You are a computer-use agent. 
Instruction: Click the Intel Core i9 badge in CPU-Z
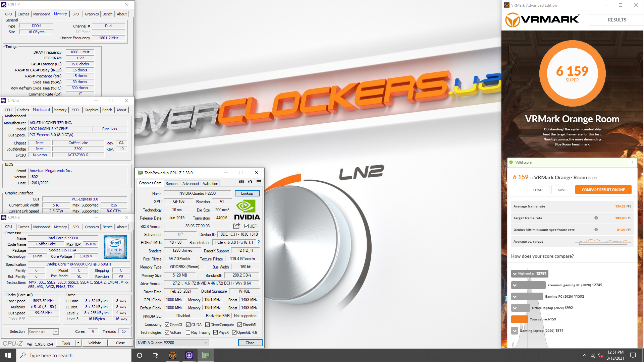[x=115, y=247]
